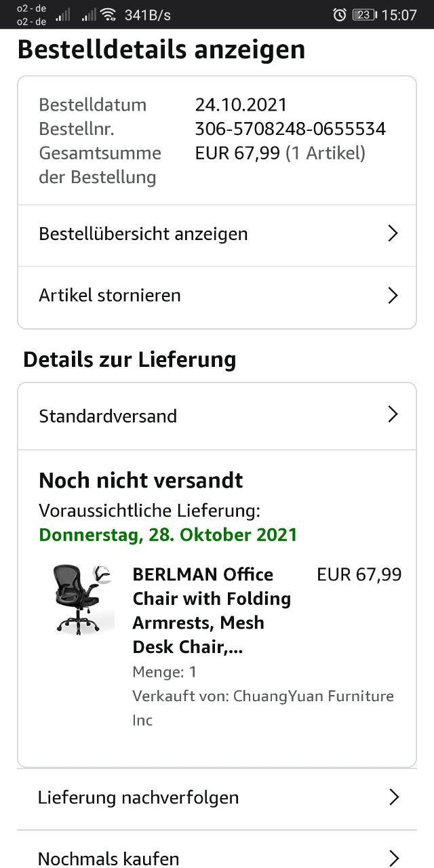Tap the Artikel stornieren chevron arrow
This screenshot has width=434, height=868.
click(393, 296)
